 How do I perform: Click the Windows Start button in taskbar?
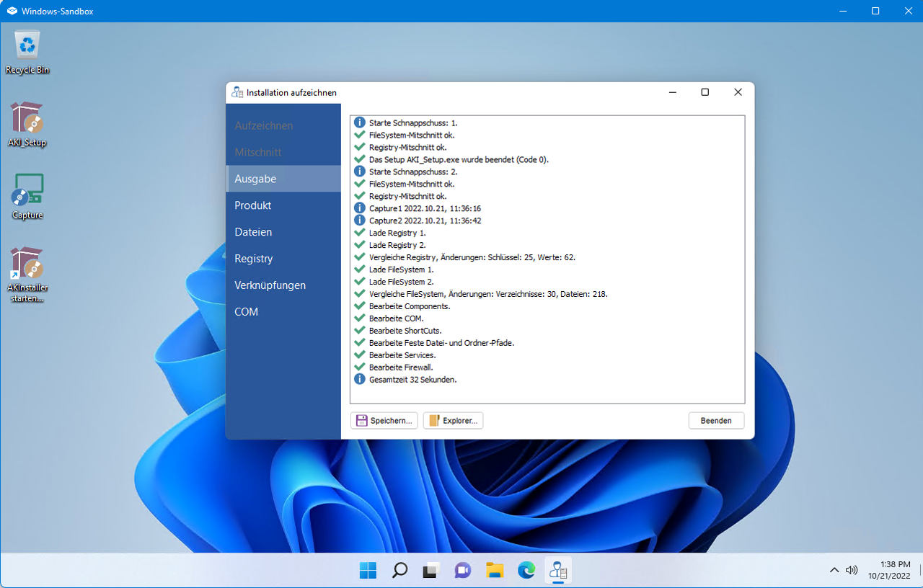click(x=368, y=571)
